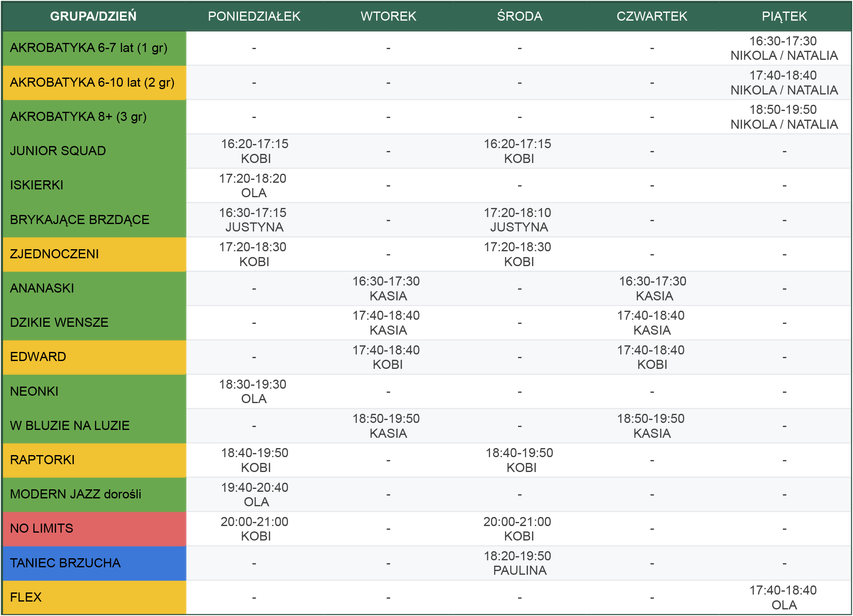Click ANANASKI Tuesday 16:30-17:30 KASIA cell
The width and height of the screenshot is (853, 616).
pos(388,288)
